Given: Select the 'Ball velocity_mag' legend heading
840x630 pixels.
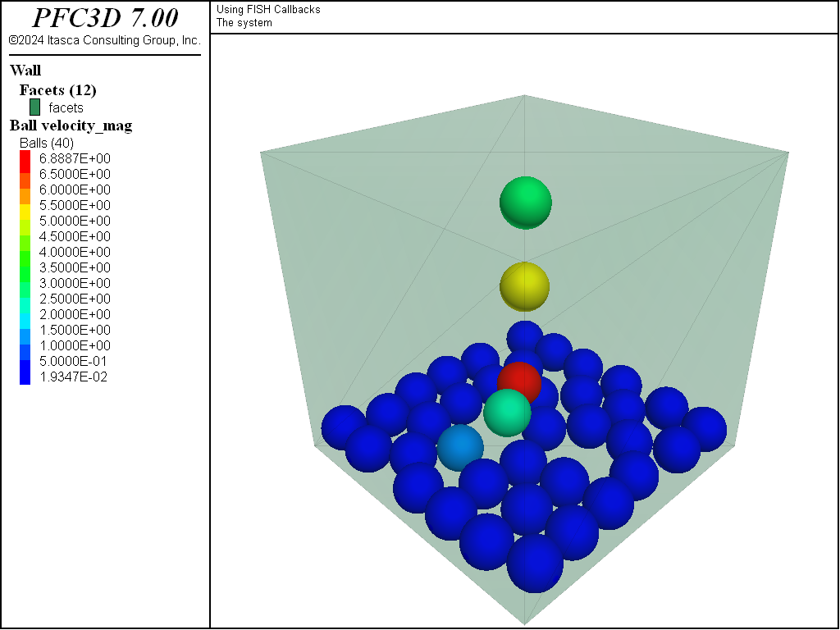Looking at the screenshot, I should coord(71,126).
